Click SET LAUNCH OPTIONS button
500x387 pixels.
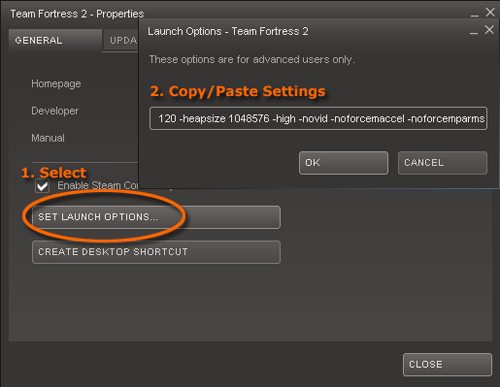pos(156,217)
